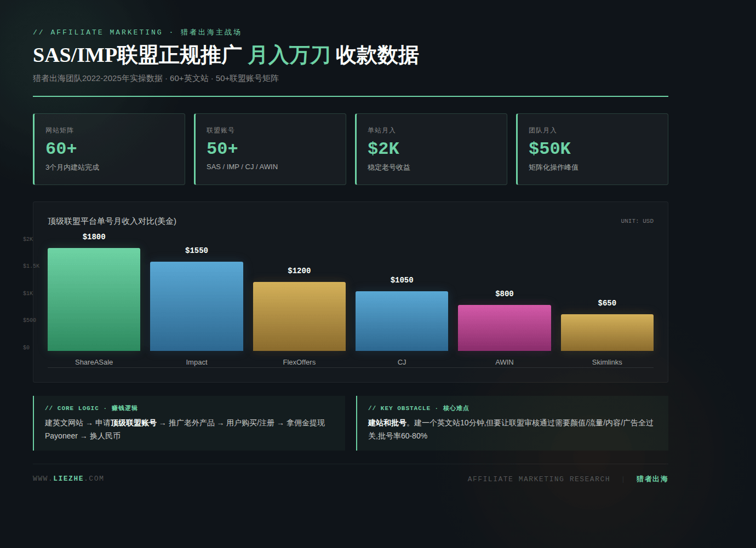Click the 'Impact' axis label
This screenshot has height=548, width=756.
(197, 362)
